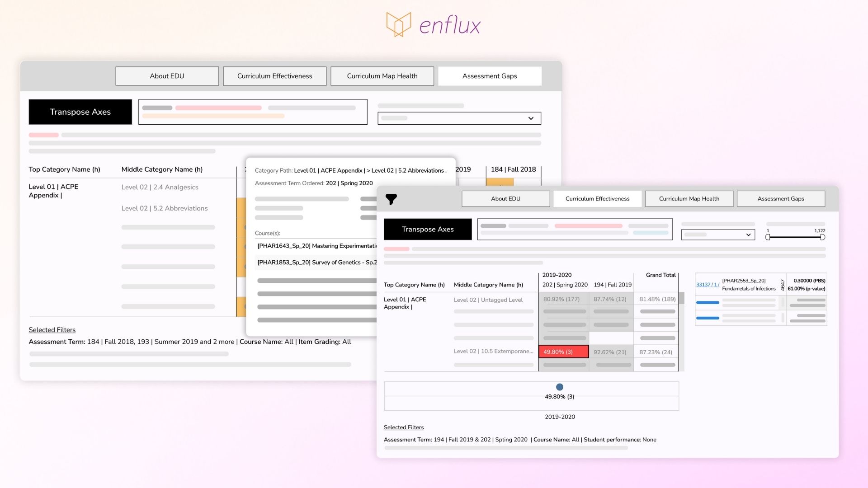The width and height of the screenshot is (868, 488).
Task: Select the Curriculum Effectiveness tab
Action: (x=597, y=198)
